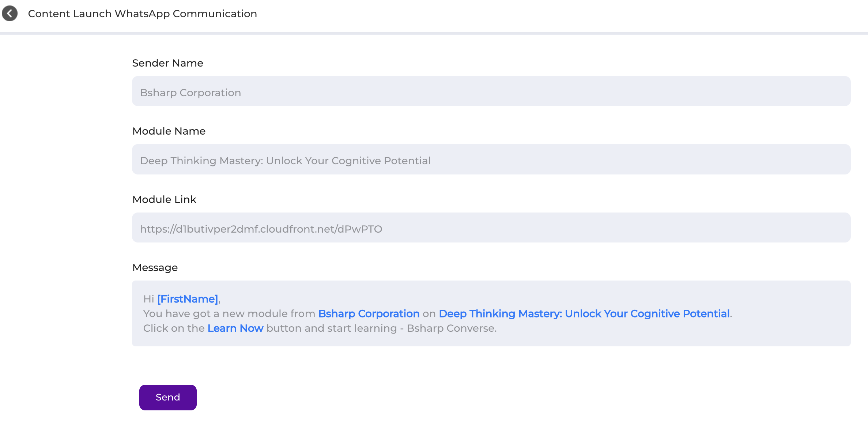Go back using the arrow icon
Viewport: 868px width, 425px height.
click(x=10, y=14)
